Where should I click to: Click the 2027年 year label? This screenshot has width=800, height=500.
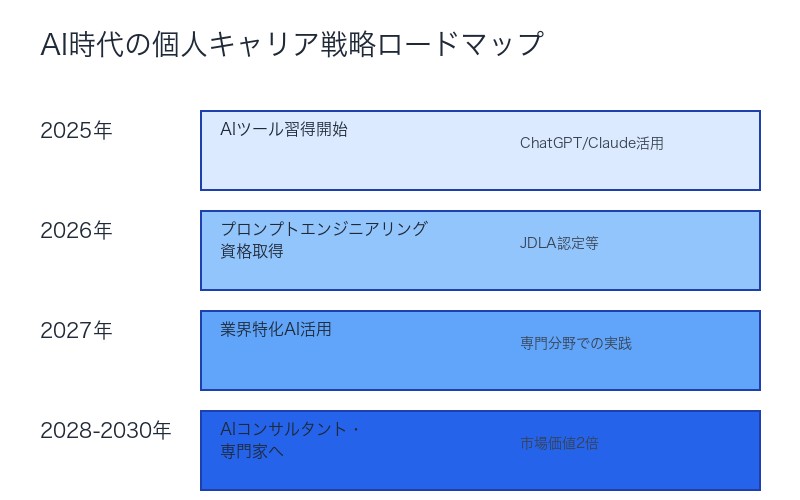coord(76,330)
